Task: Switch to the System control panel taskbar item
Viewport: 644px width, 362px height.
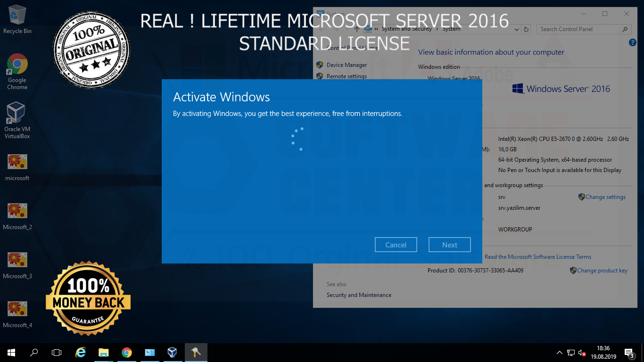Action: (149, 352)
